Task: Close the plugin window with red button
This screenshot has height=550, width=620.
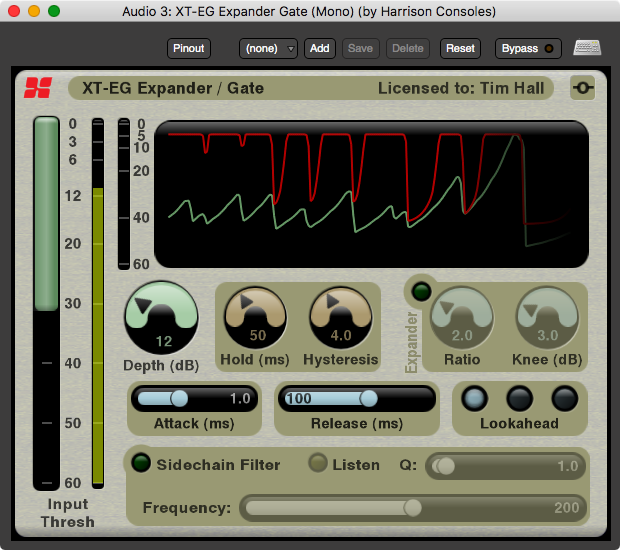Action: click(14, 11)
